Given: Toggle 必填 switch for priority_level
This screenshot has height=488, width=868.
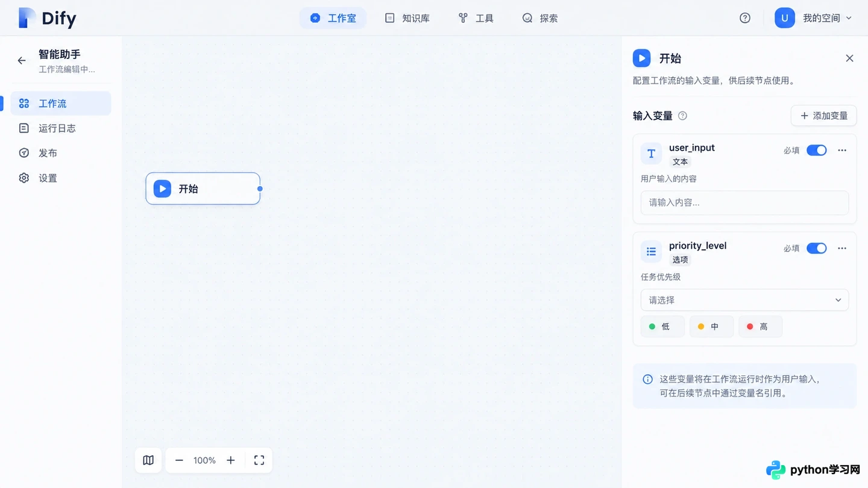Looking at the screenshot, I should [x=817, y=248].
